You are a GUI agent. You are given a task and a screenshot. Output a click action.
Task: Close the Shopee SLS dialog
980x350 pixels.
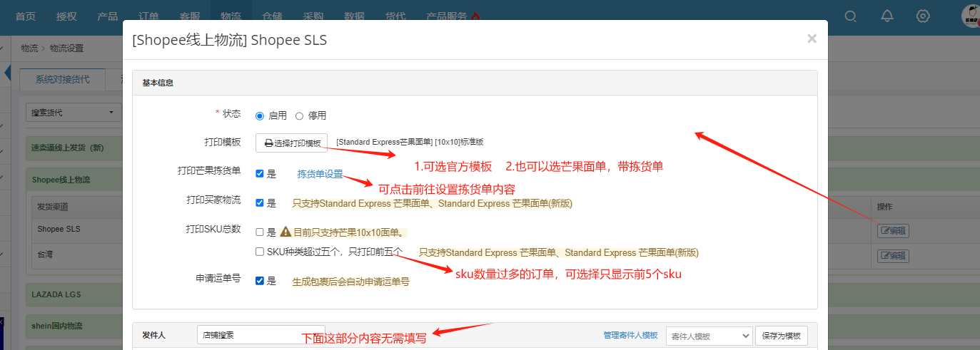[812, 38]
